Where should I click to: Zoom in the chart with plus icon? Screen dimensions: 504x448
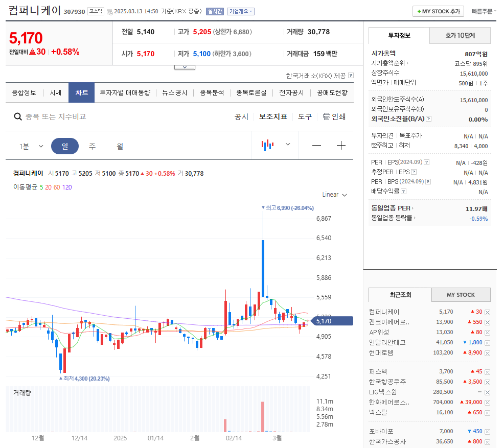(341, 146)
